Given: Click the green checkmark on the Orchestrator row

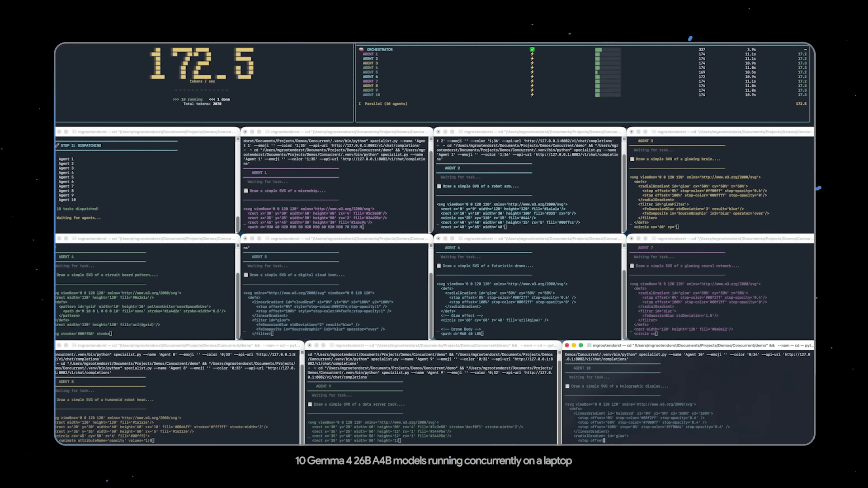Looking at the screenshot, I should coord(532,49).
